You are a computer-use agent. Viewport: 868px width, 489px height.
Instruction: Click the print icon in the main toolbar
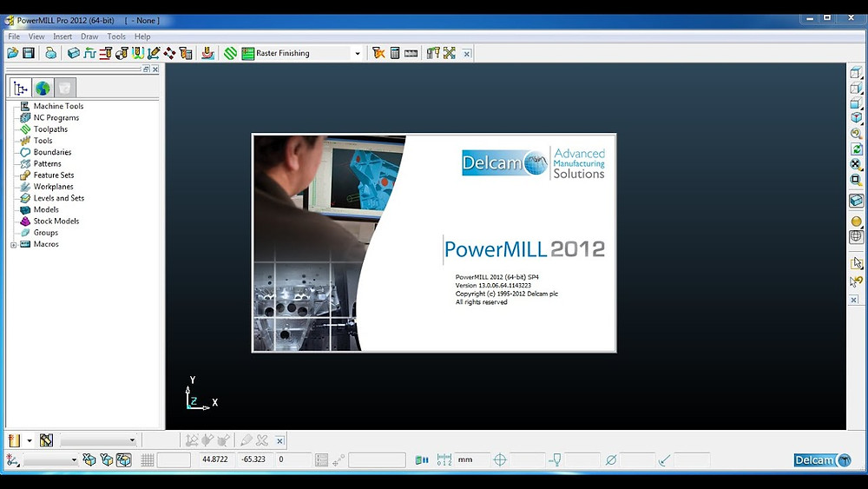[51, 53]
